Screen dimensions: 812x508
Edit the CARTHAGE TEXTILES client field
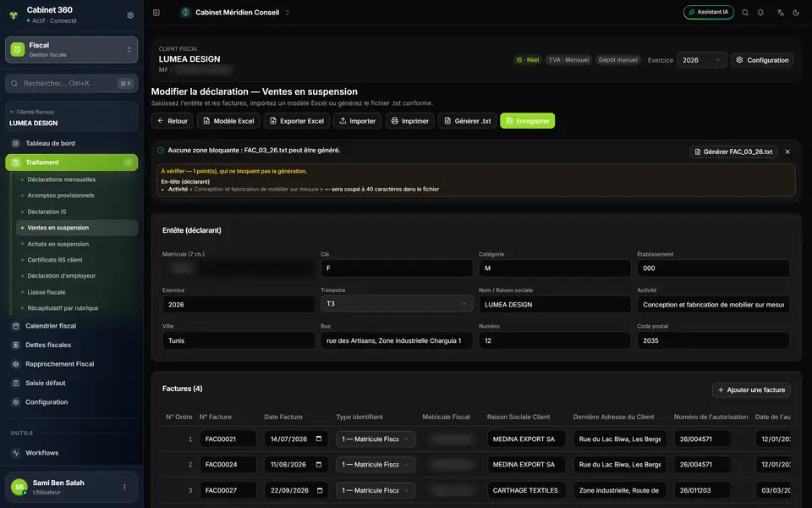click(526, 490)
